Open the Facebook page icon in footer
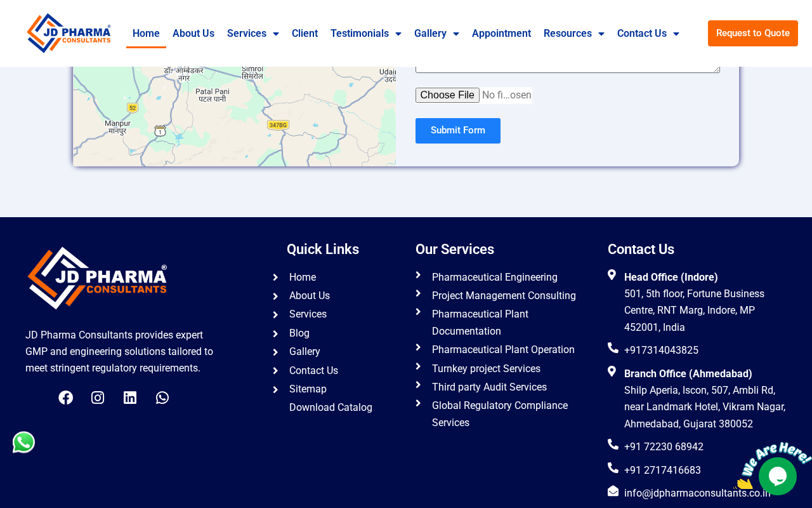This screenshot has height=508, width=812. point(65,398)
